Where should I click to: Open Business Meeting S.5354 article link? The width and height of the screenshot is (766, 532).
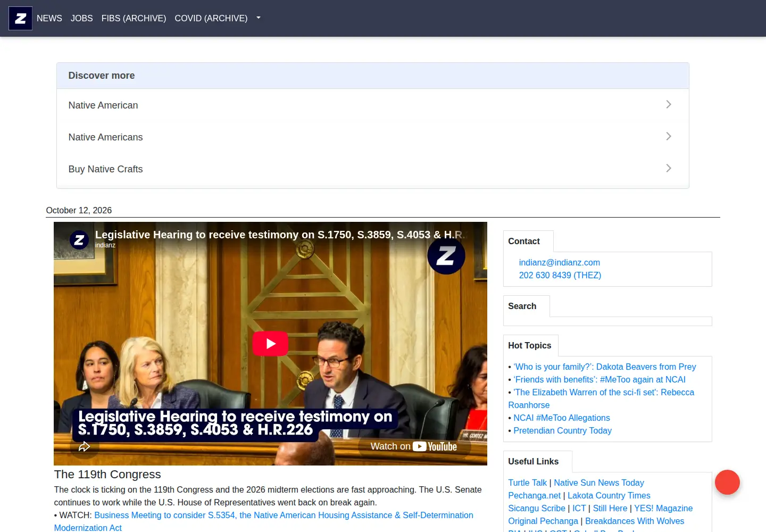tap(264, 521)
